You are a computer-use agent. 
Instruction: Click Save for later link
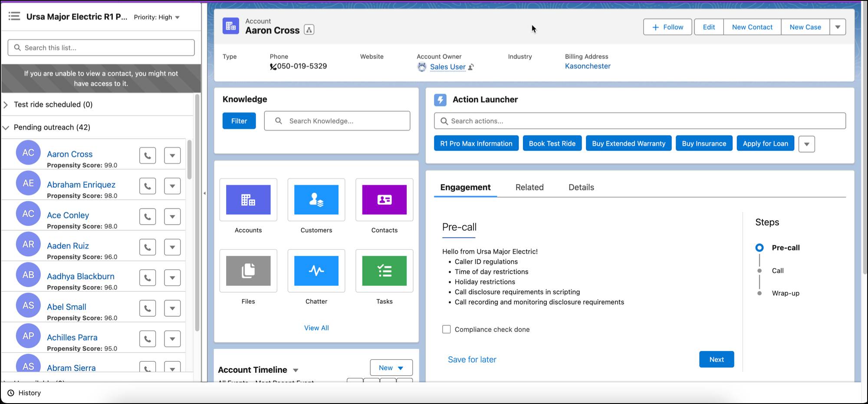click(472, 359)
